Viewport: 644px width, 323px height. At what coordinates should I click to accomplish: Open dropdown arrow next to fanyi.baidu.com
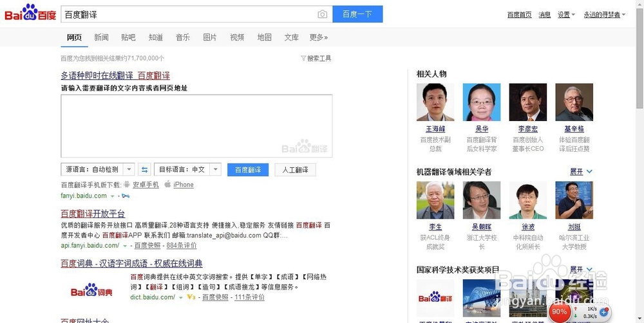point(113,196)
